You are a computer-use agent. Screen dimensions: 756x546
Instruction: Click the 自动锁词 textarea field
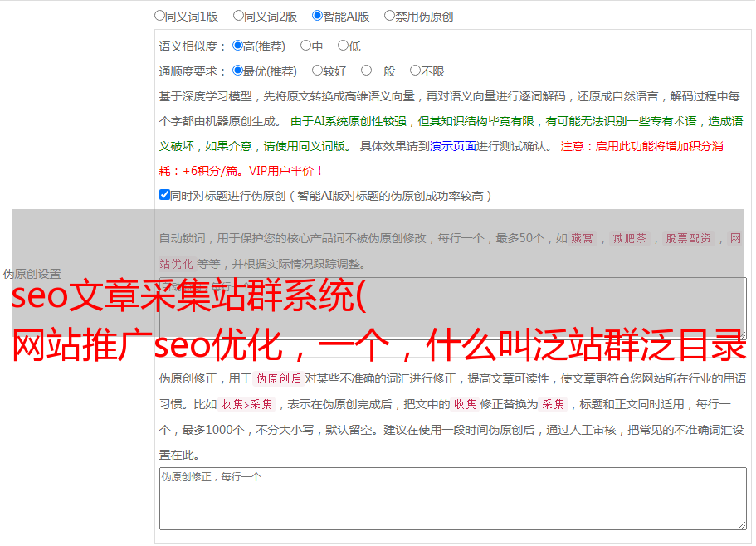point(453,308)
